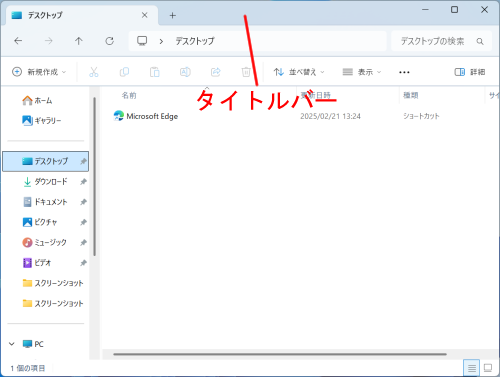500x377 pixels.
Task: Open the 新規作成 dropdown
Action: 39,72
